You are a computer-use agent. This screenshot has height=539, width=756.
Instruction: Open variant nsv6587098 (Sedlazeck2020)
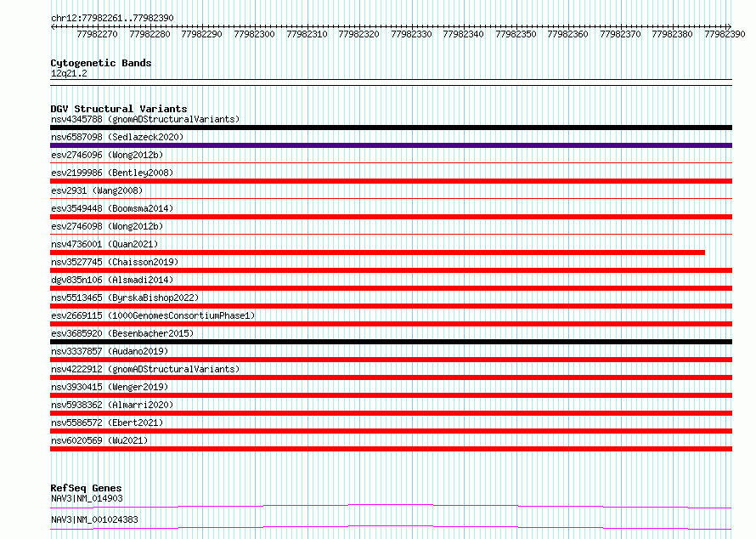point(117,137)
